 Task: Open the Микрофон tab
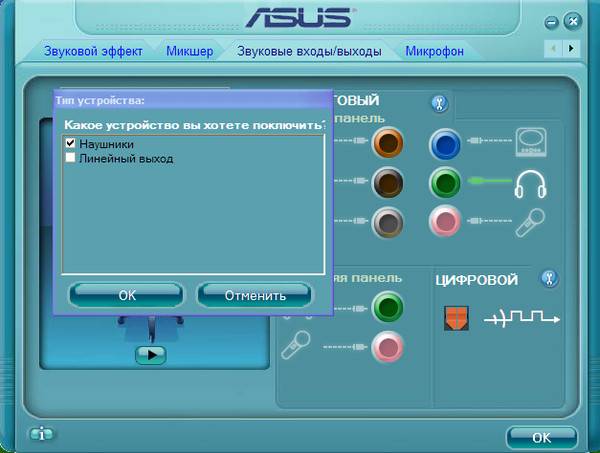coord(434,51)
